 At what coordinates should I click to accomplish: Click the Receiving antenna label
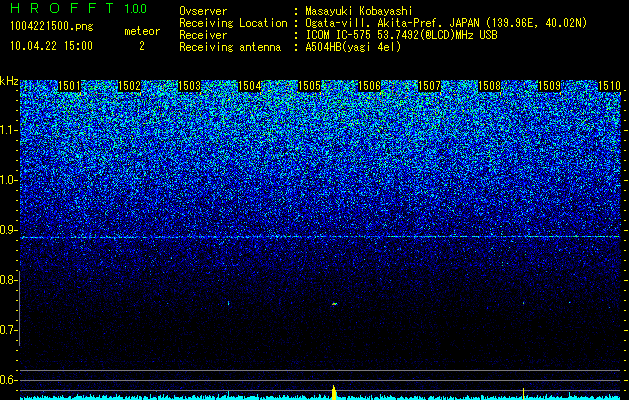coord(230,47)
